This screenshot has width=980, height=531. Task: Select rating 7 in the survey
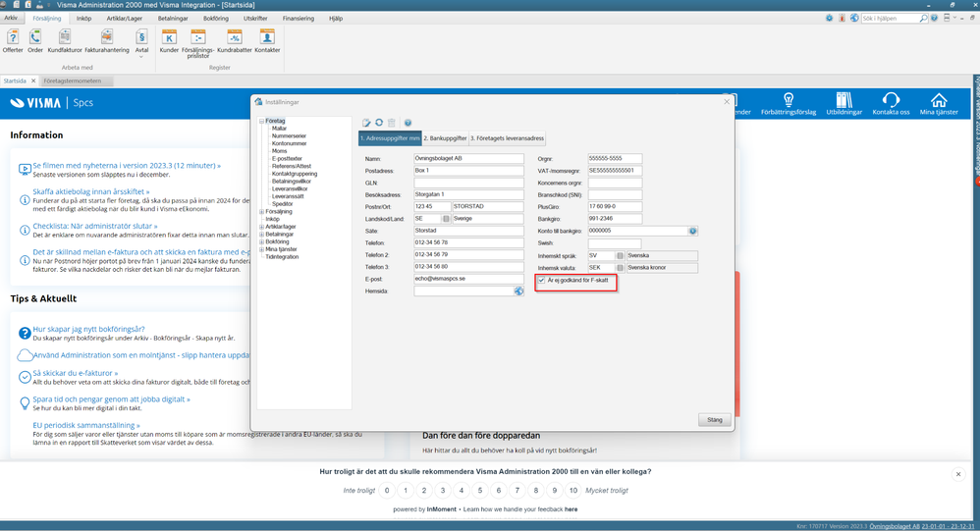[x=517, y=491]
